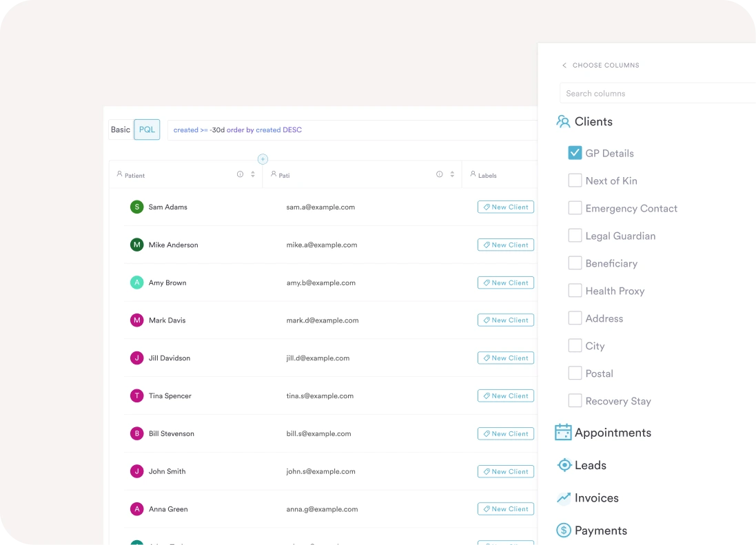Click the add column plus icon
The width and height of the screenshot is (756, 545).
pos(263,159)
